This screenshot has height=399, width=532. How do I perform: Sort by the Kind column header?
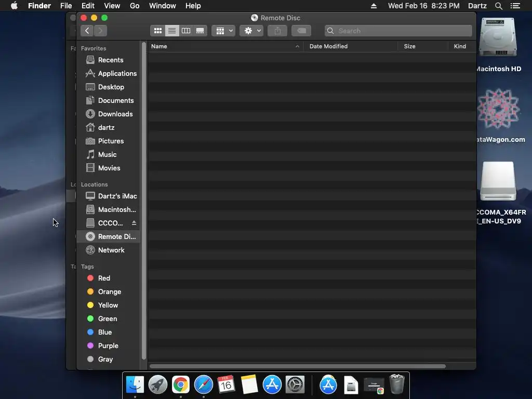click(x=462, y=46)
